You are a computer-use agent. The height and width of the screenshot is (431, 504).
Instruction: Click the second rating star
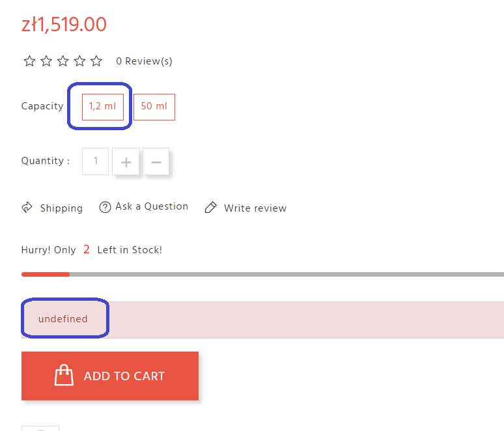coord(46,61)
